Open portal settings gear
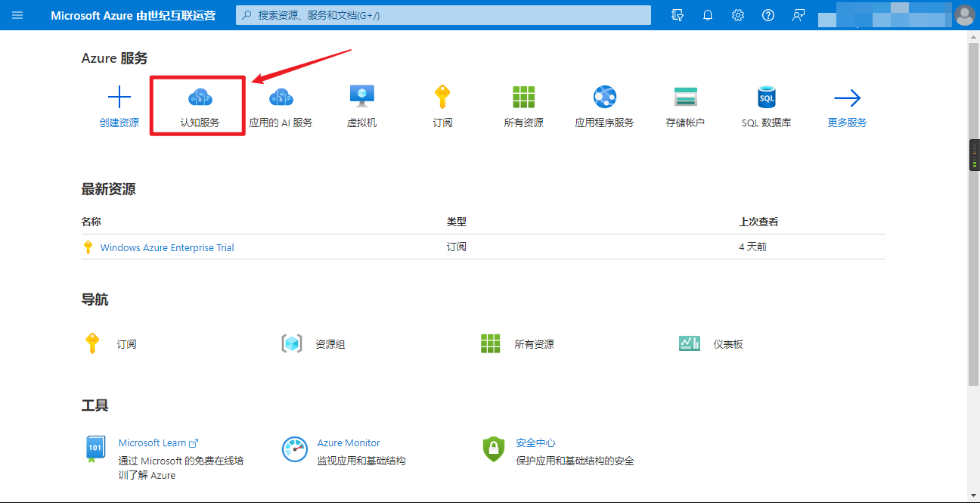 (x=738, y=15)
